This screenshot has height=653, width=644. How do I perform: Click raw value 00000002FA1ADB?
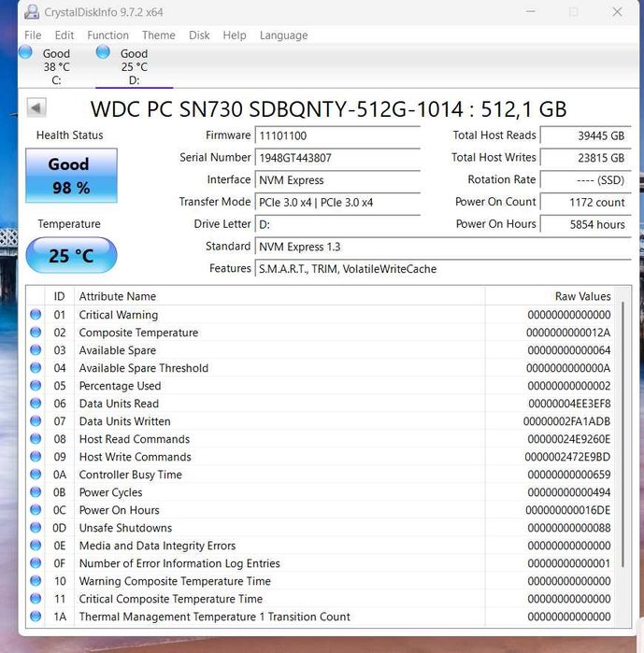point(566,421)
